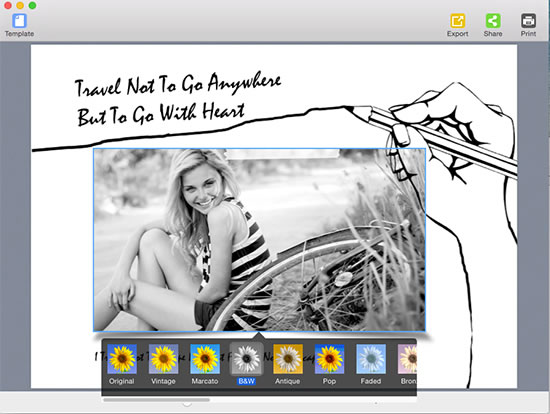Screen dimensions: 550x414
Task: Apply the Bronze filter thumbnail
Action: (407, 359)
